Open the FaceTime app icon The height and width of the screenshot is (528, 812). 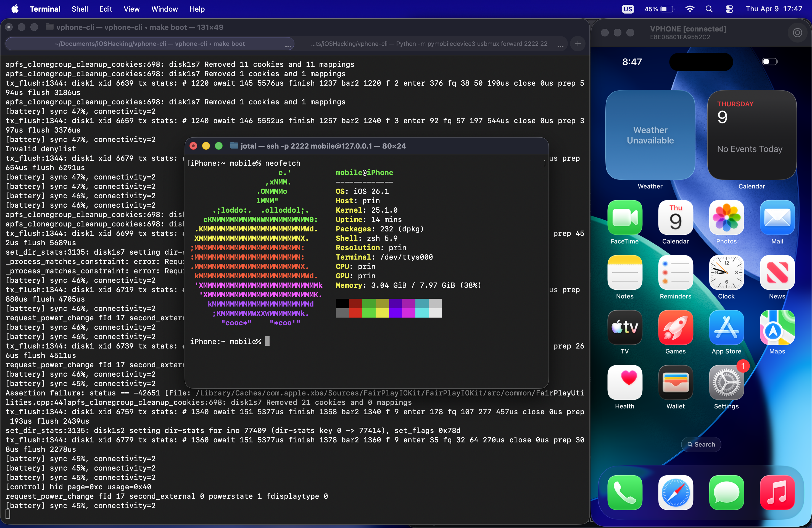(624, 218)
